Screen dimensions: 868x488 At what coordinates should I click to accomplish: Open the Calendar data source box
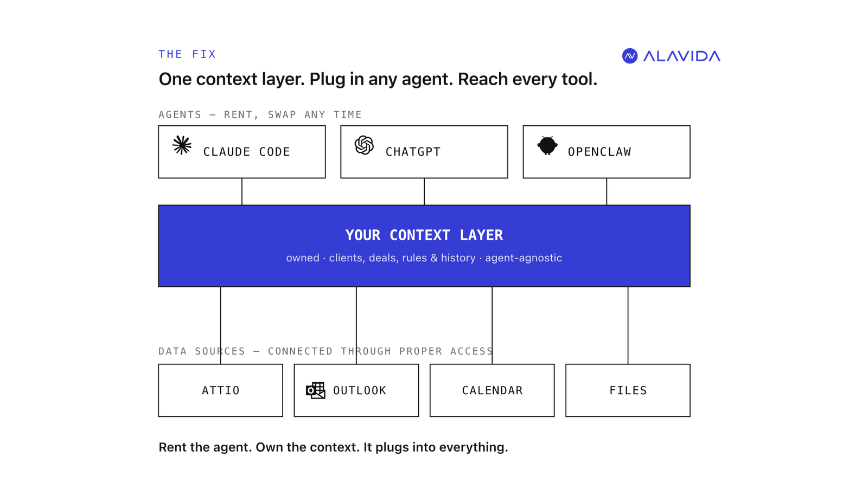point(492,390)
